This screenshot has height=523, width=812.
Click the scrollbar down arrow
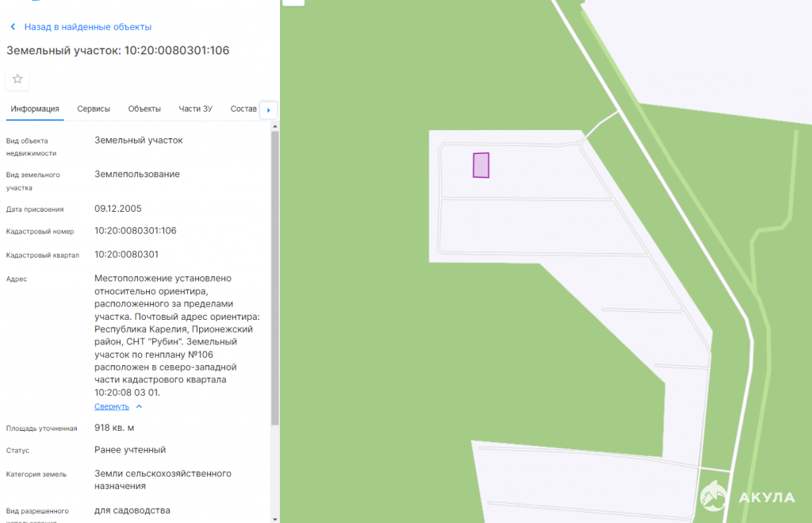coord(274,518)
